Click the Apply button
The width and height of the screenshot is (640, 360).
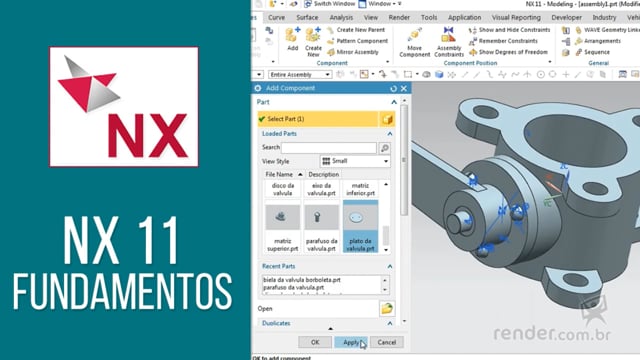point(351,342)
